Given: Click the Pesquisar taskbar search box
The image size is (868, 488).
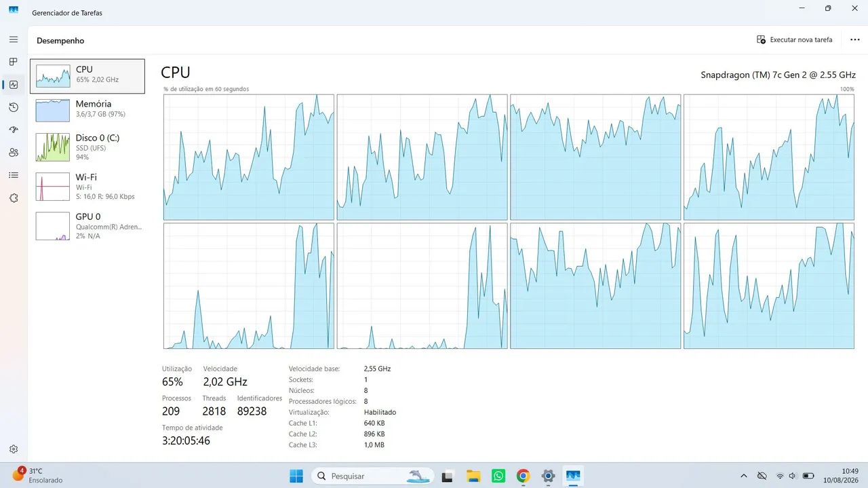Looking at the screenshot, I should pos(374,476).
